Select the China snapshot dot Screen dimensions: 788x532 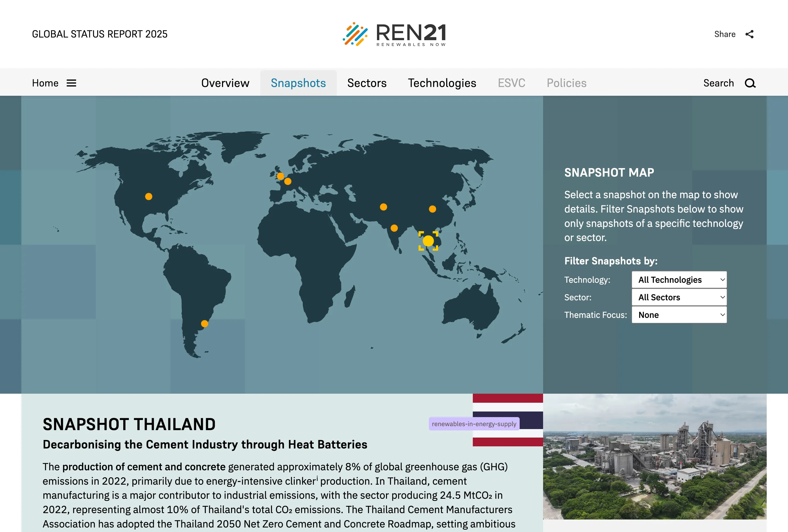(x=432, y=209)
